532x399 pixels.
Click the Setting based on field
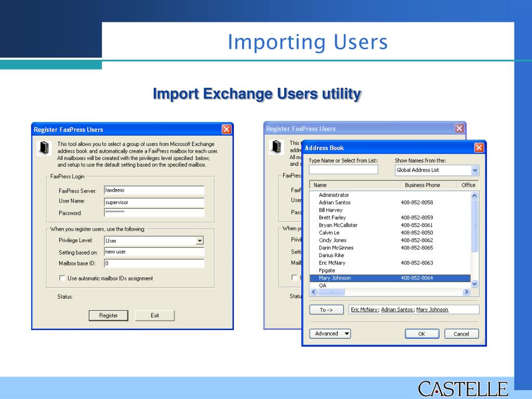coord(154,252)
